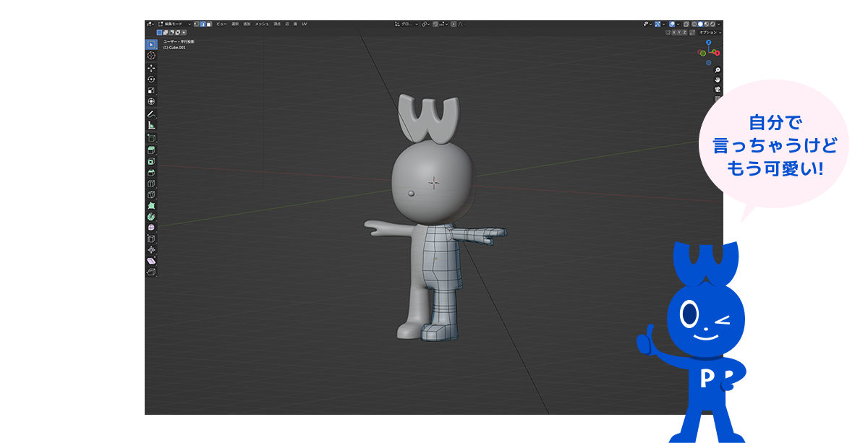Open the メッシュ menu
Image resolution: width=868 pixels, height=443 pixels.
point(261,24)
